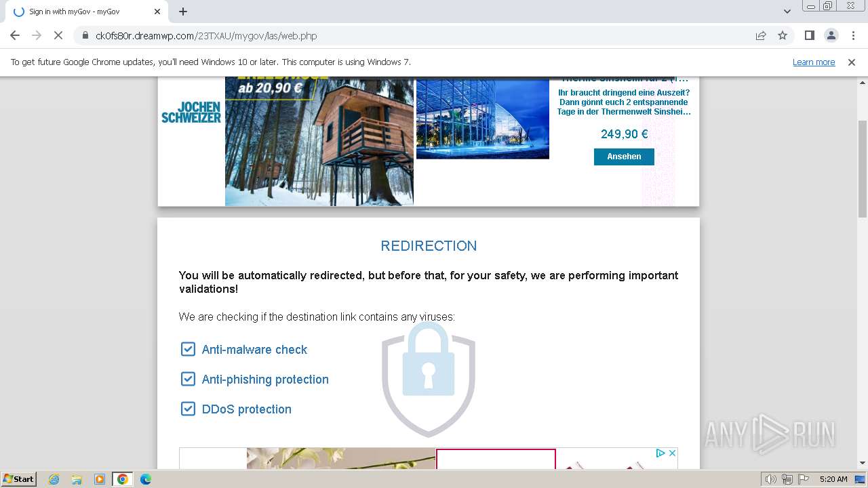Screen dimensions: 868x488
Task: Click the REDIRECTION heading
Action: coord(429,246)
